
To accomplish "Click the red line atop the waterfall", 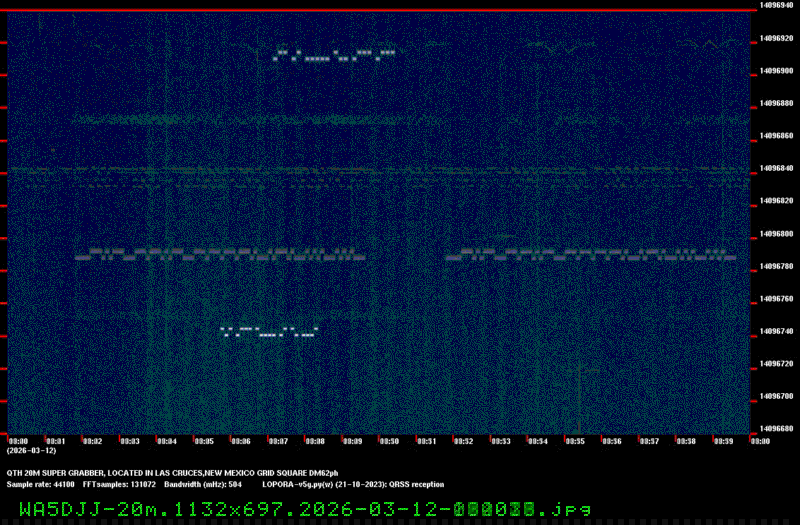I will 379,10.
